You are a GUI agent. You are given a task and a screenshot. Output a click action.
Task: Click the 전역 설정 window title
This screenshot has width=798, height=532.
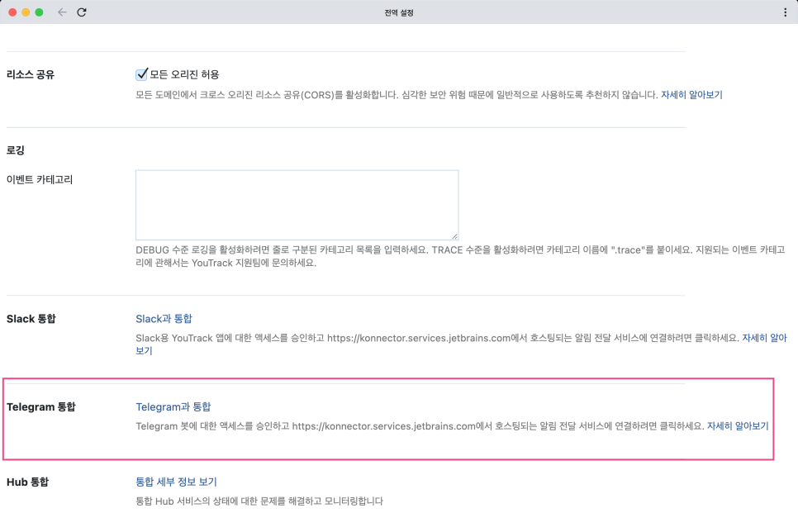399,12
